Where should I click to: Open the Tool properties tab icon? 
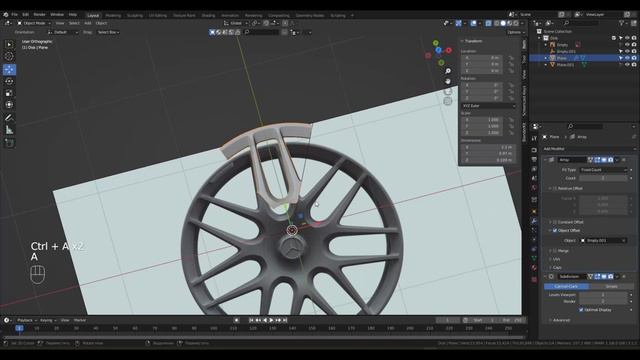(x=534, y=139)
